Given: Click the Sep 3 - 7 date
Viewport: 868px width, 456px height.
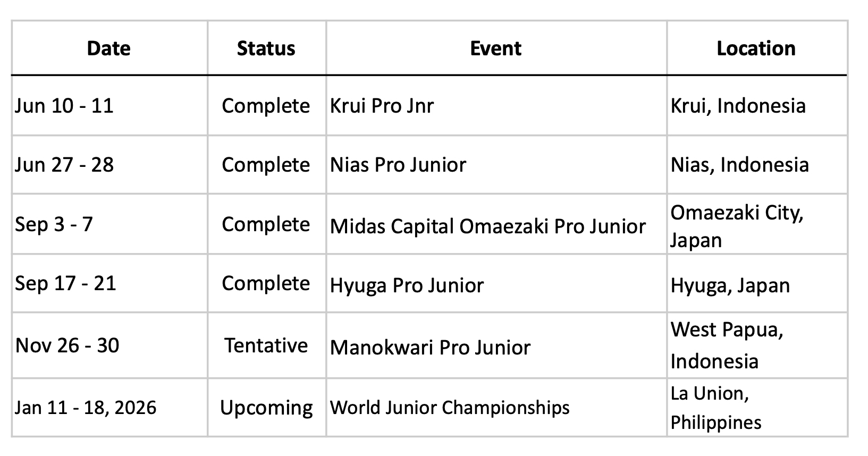Looking at the screenshot, I should coord(54,224).
